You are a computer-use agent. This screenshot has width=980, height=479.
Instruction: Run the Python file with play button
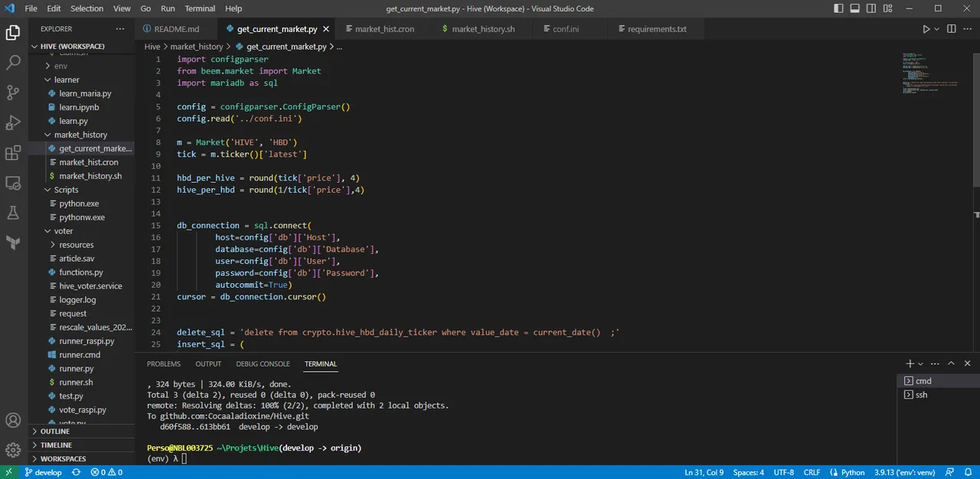click(x=926, y=29)
